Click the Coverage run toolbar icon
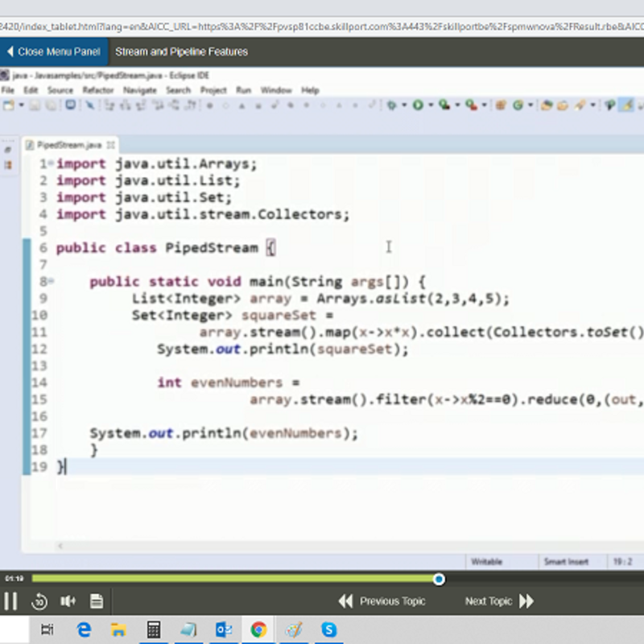 coord(444,105)
